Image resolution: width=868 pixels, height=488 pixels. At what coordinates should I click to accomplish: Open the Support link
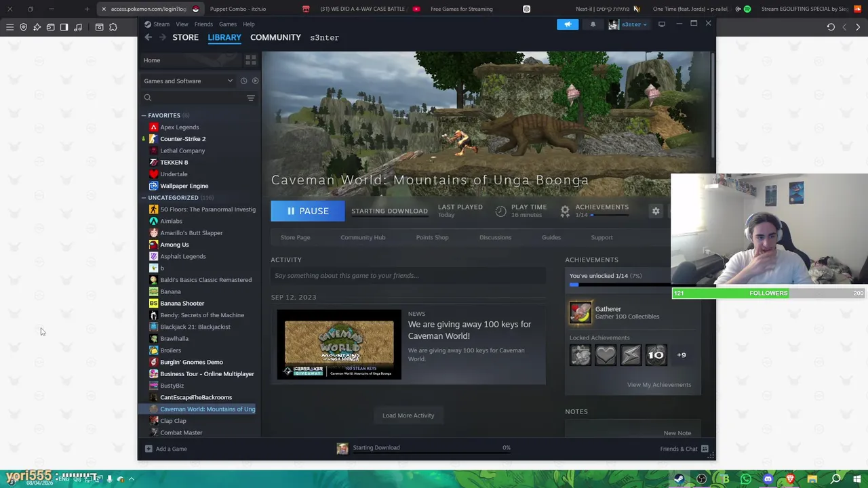(601, 237)
